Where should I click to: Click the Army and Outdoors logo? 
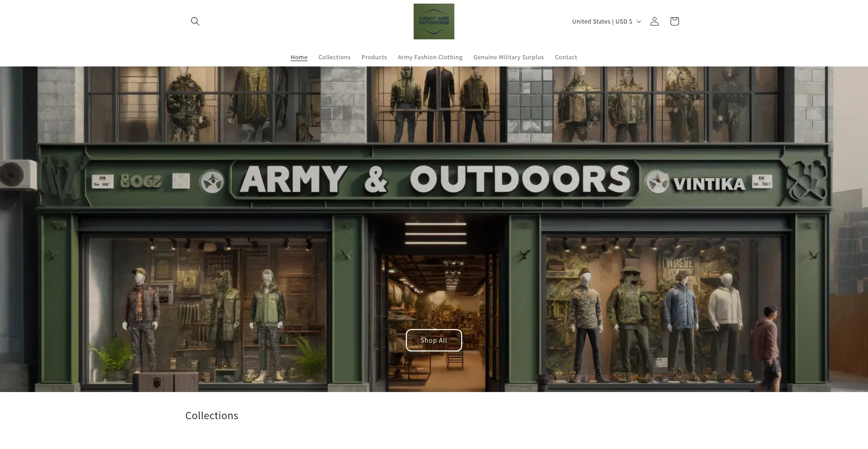[x=434, y=21]
